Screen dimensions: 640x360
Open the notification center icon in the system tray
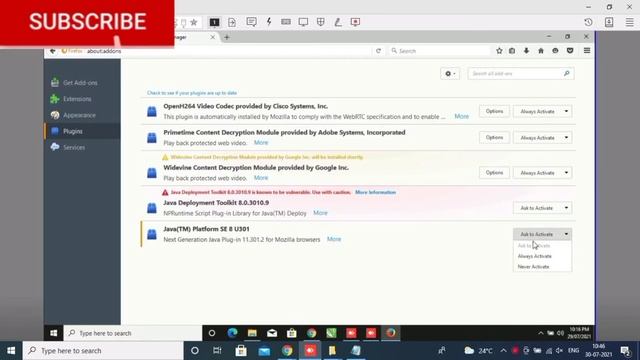tap(625, 351)
